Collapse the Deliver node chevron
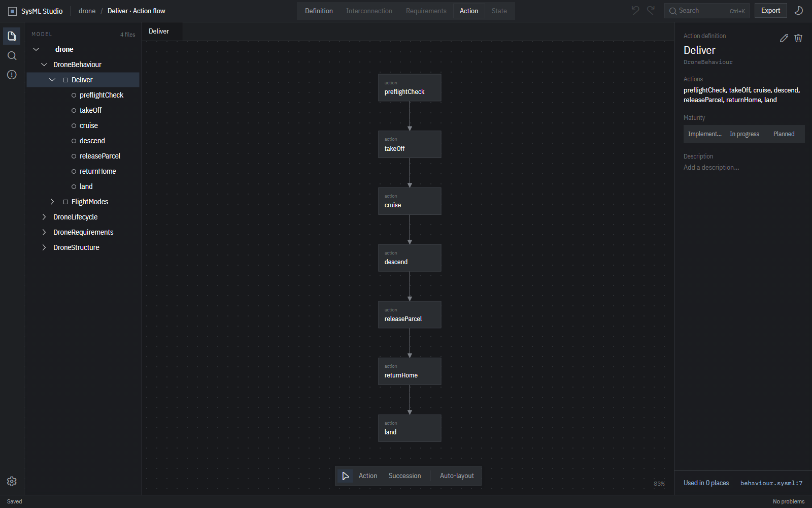This screenshot has width=812, height=508. (52, 80)
